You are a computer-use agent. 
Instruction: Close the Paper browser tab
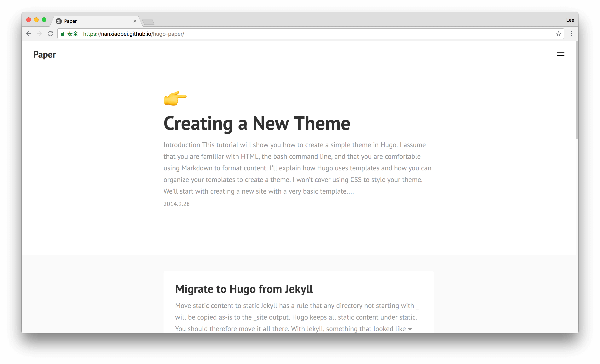[135, 21]
